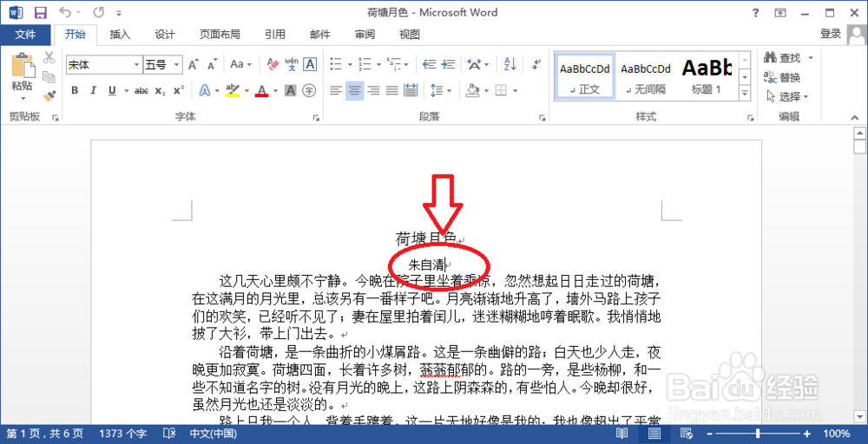868x444 pixels.
Task: Click the Copy icon in clipboard group
Action: click(x=49, y=77)
